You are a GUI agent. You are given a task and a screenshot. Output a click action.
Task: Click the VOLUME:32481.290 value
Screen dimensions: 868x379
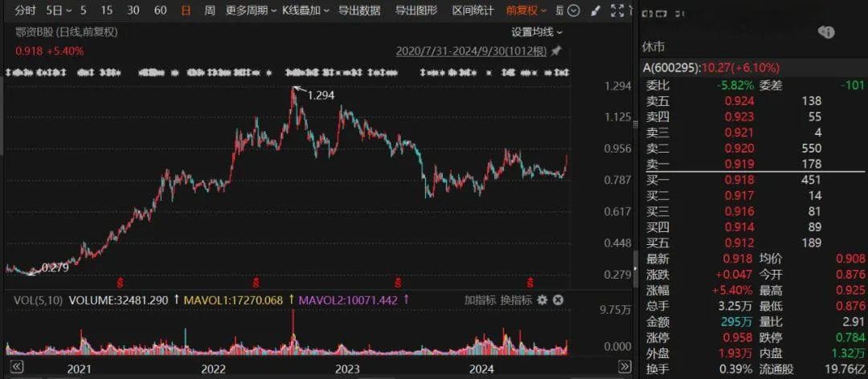pos(118,300)
